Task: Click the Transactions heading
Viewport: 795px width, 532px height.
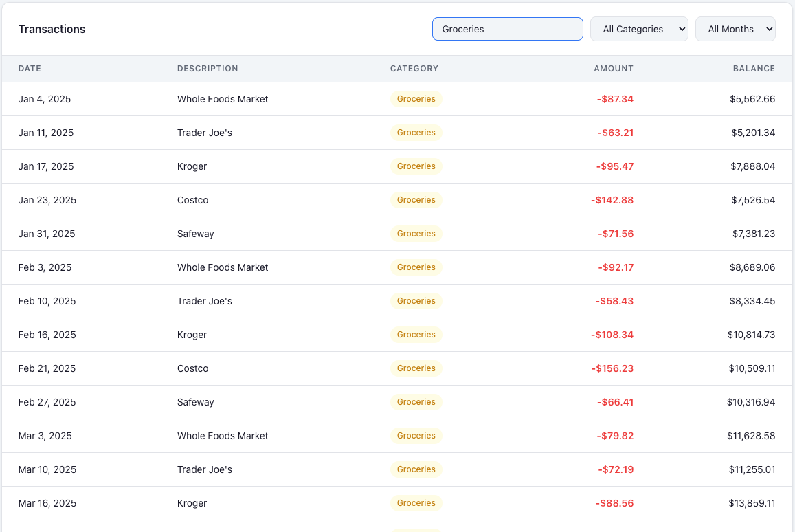Action: (x=52, y=29)
